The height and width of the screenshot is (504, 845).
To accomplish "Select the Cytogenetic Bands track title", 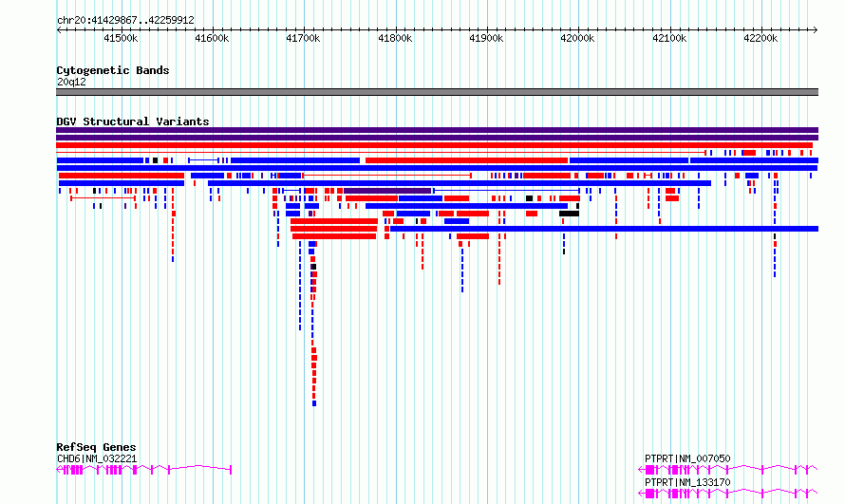I will click(x=113, y=70).
